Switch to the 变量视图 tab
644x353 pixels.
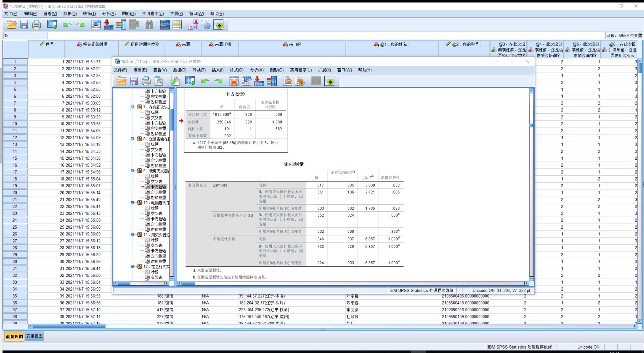(35, 336)
